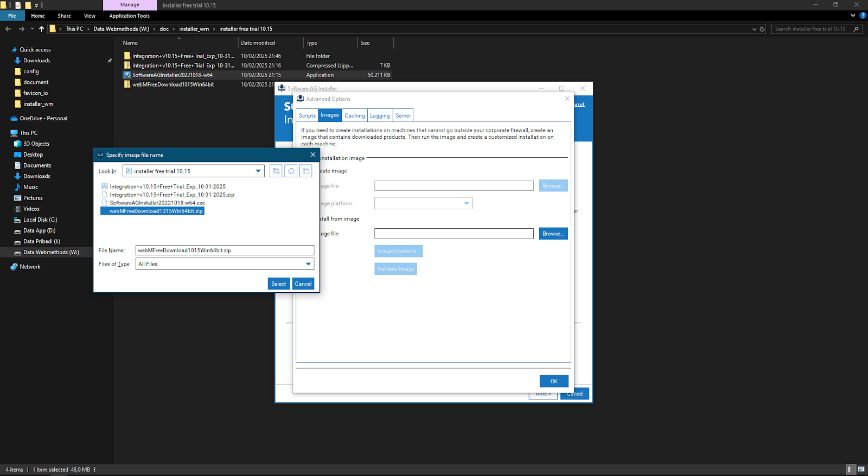Cancel the Specify image file name dialog
The height and width of the screenshot is (476, 868).
[x=303, y=284]
